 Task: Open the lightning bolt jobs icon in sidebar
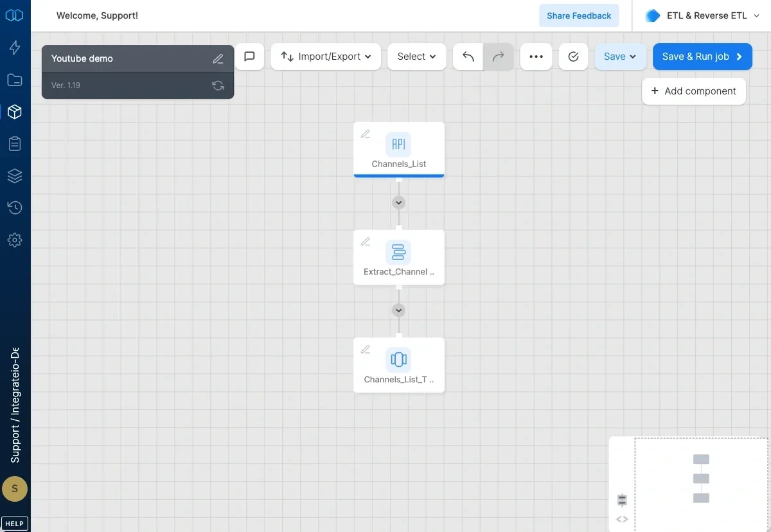pyautogui.click(x=15, y=48)
